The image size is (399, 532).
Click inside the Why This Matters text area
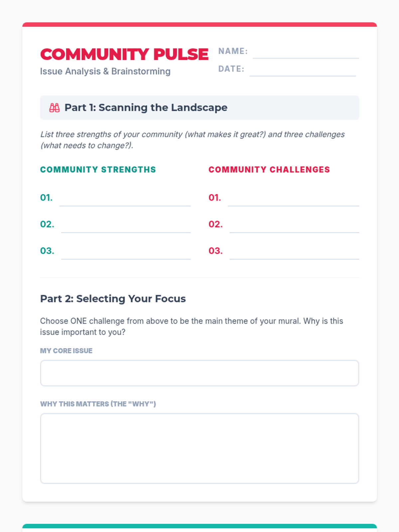tap(199, 448)
